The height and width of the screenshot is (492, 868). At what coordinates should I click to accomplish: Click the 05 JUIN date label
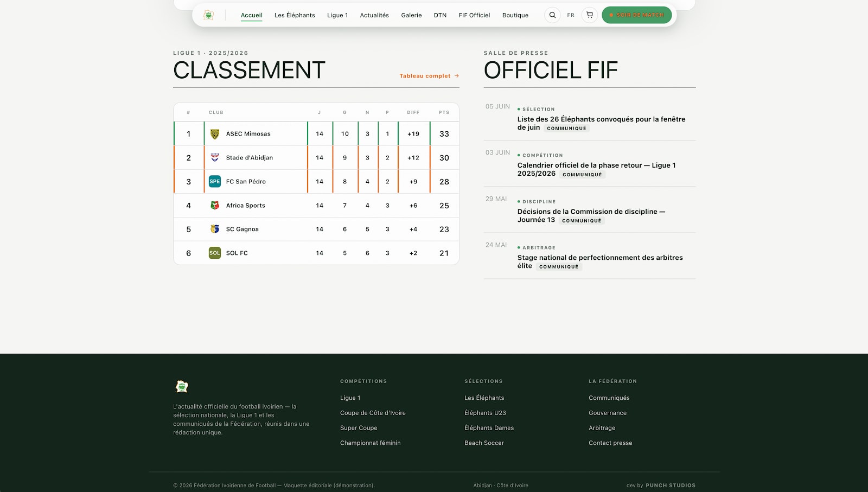point(497,107)
